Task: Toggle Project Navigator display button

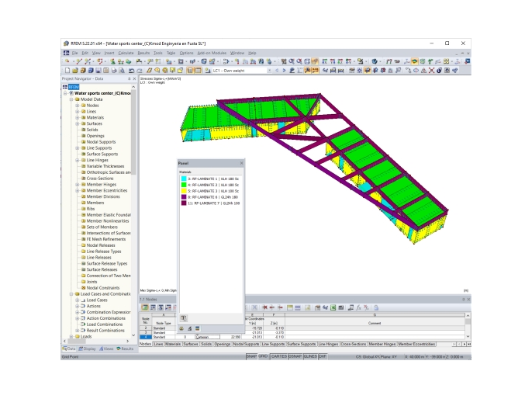Action: 190,71
